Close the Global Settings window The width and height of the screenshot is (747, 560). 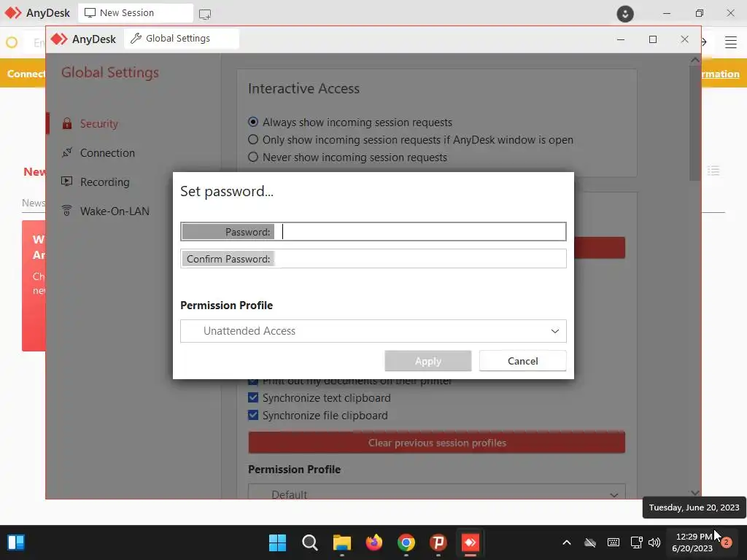tap(684, 39)
